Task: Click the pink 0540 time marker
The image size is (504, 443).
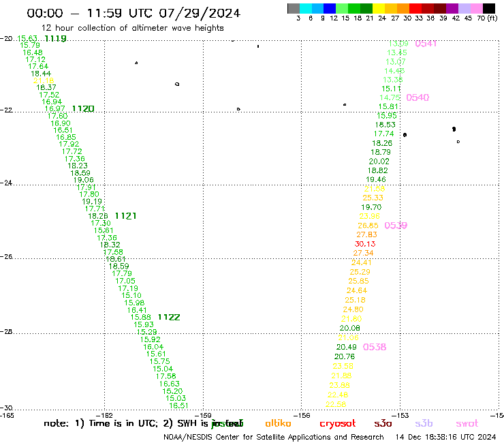Action: click(418, 97)
